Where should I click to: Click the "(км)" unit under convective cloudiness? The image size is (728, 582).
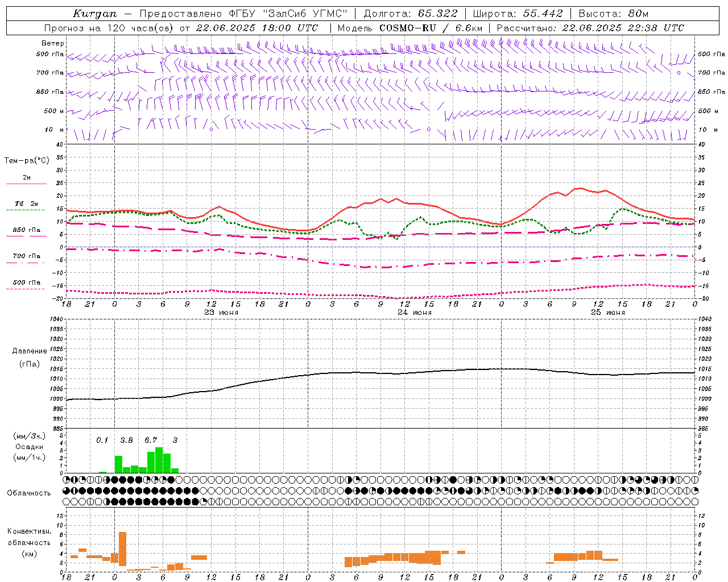[x=29, y=554]
